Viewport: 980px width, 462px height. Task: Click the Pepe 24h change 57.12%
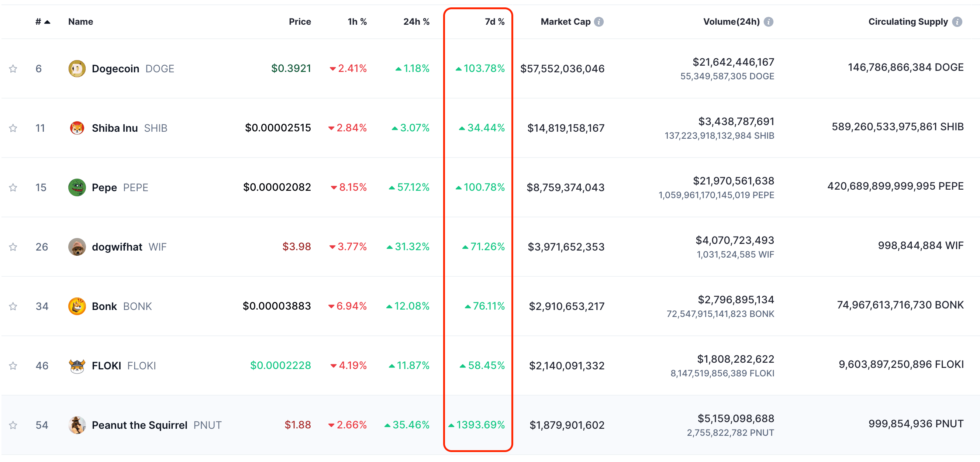point(409,187)
